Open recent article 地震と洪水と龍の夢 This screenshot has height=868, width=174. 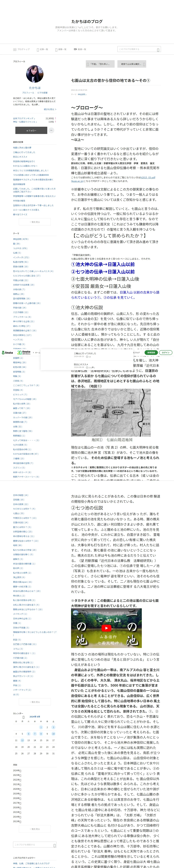[x=22, y=148]
